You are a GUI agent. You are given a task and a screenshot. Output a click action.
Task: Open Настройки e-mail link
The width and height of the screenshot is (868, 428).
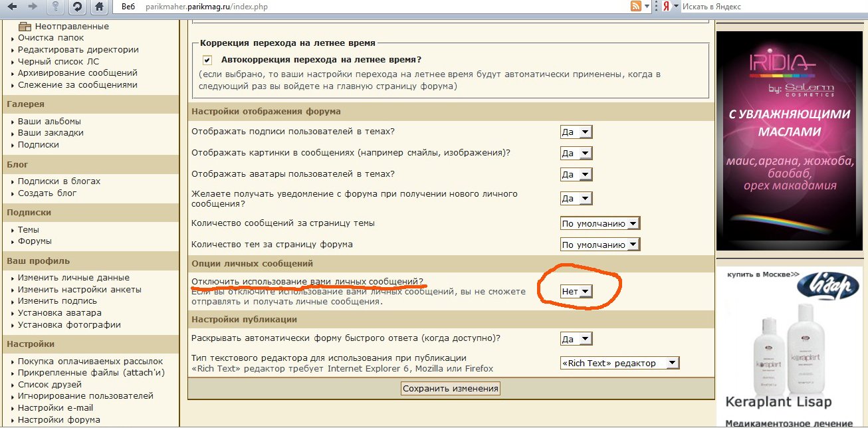(56, 408)
